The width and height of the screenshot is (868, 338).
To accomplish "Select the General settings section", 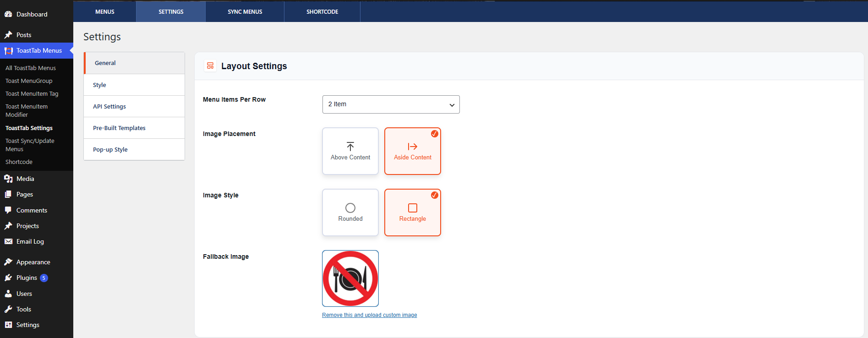I will (134, 63).
